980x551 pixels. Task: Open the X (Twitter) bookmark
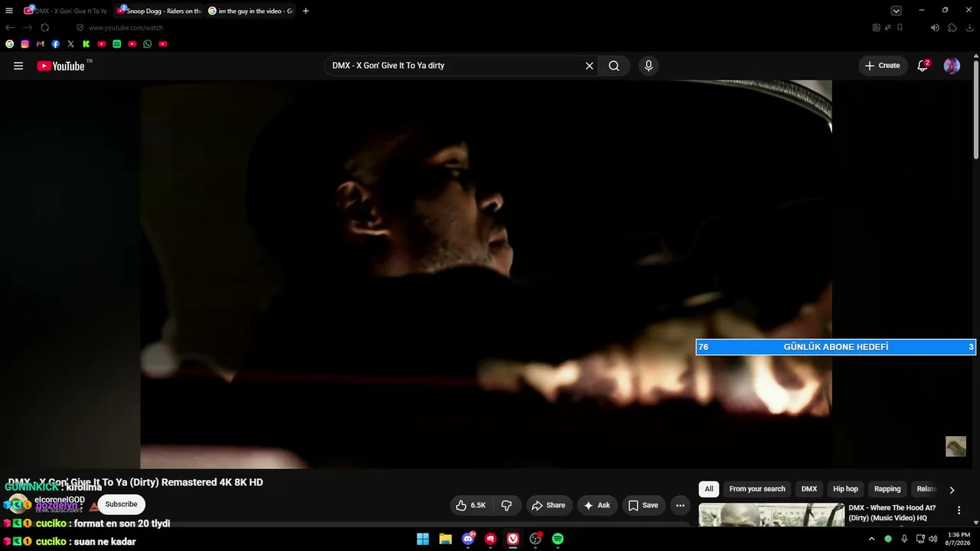70,44
